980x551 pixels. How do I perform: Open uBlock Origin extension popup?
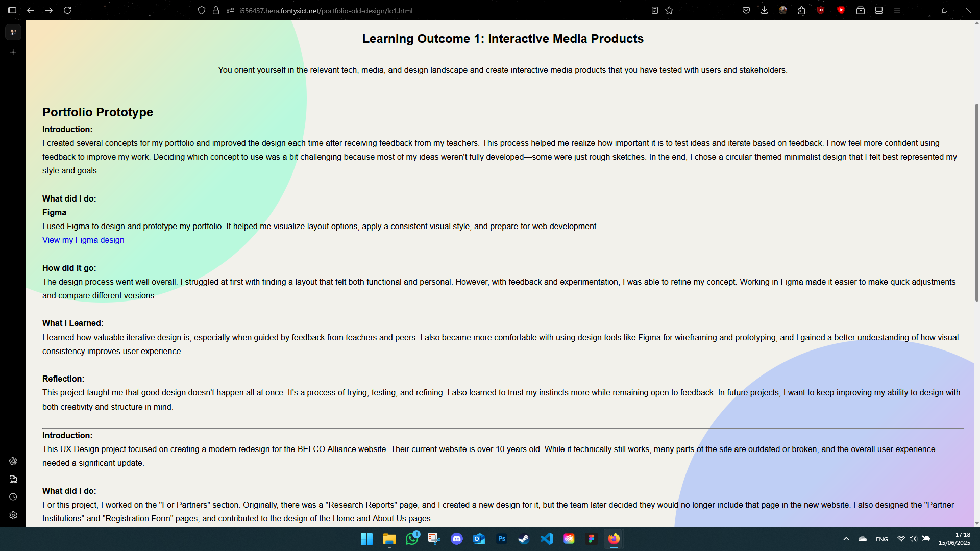[821, 10]
